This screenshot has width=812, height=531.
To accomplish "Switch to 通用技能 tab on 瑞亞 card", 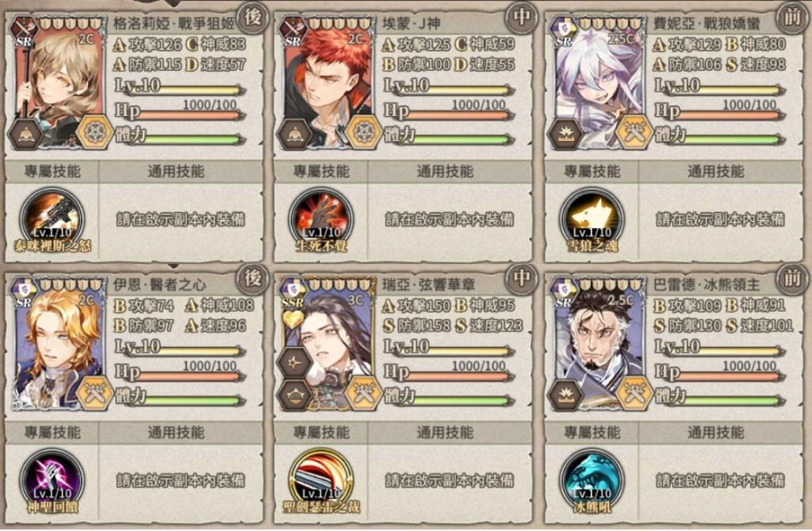I will point(446,433).
